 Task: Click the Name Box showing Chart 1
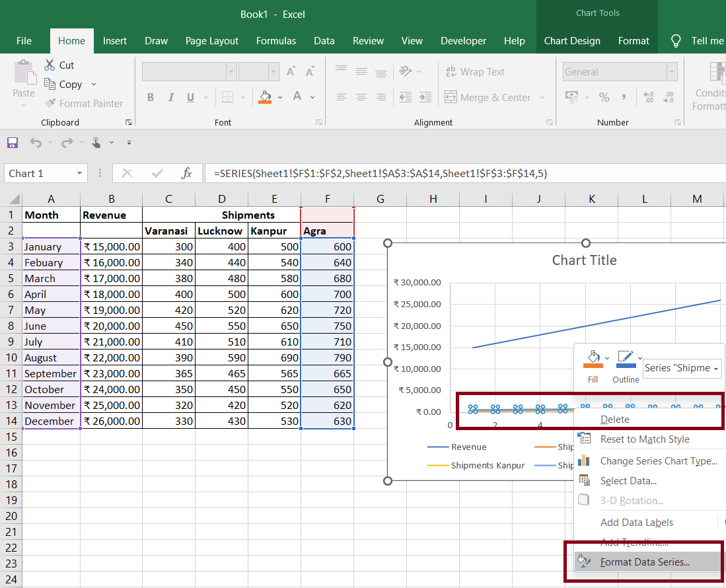tap(40, 172)
